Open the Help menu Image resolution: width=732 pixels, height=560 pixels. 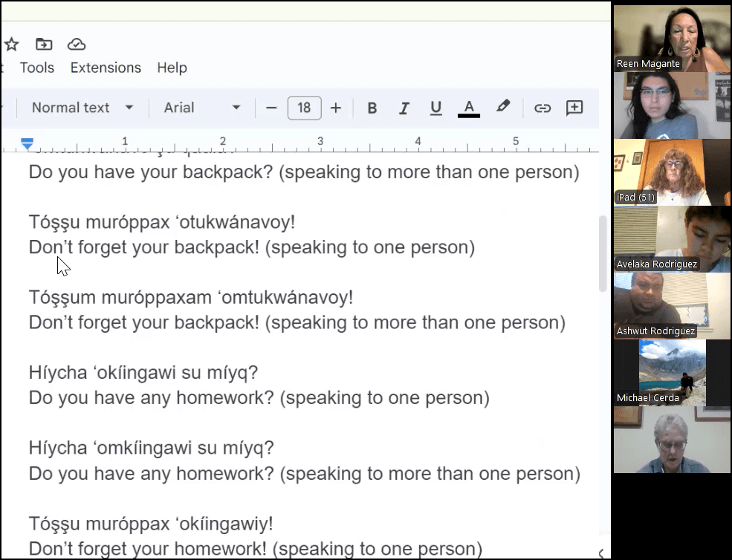pos(172,68)
